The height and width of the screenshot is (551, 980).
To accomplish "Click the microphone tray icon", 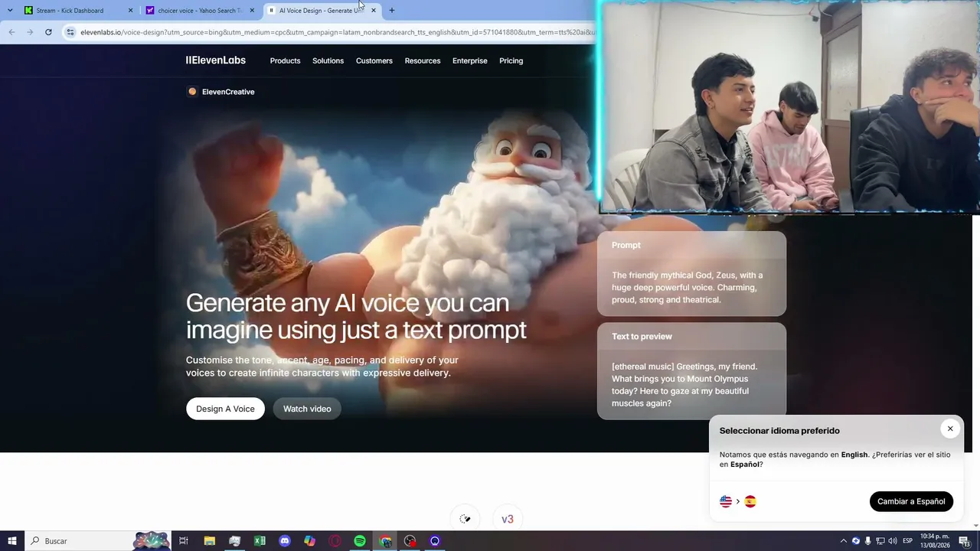I will pos(867,541).
